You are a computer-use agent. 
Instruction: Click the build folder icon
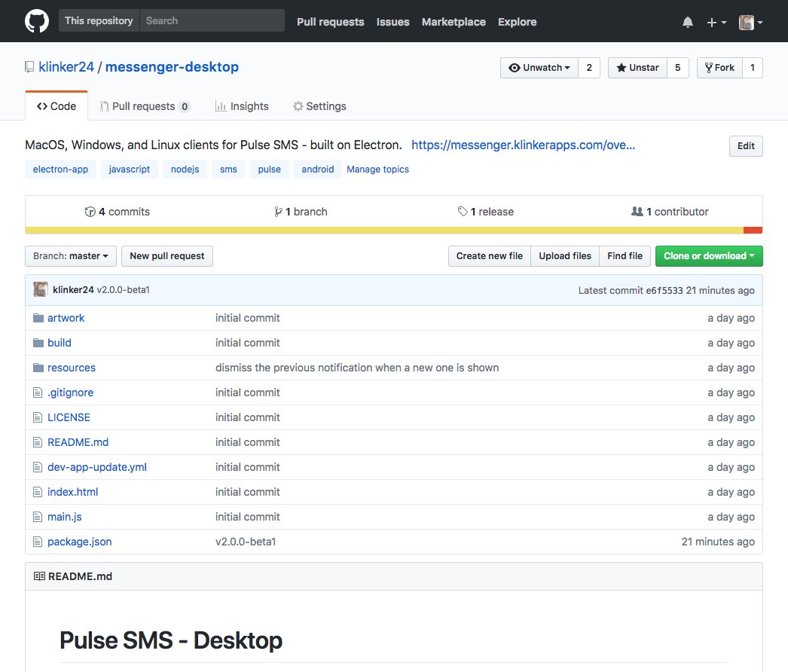click(38, 343)
